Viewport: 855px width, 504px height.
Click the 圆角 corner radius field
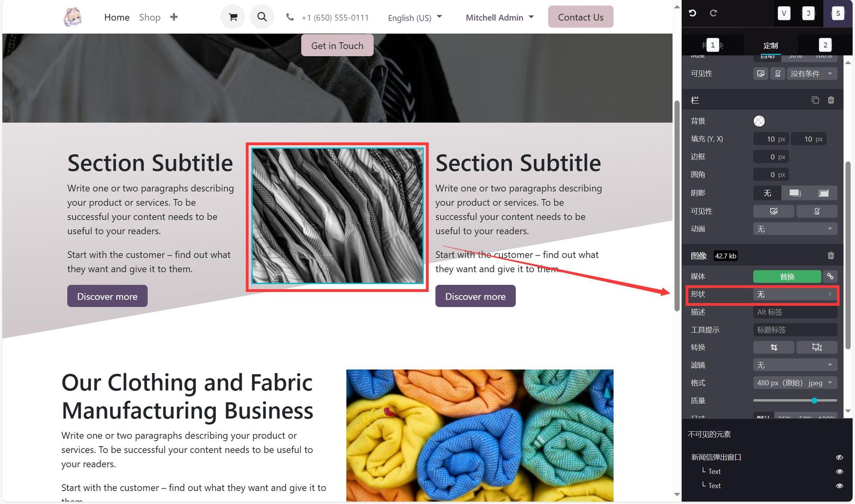771,175
